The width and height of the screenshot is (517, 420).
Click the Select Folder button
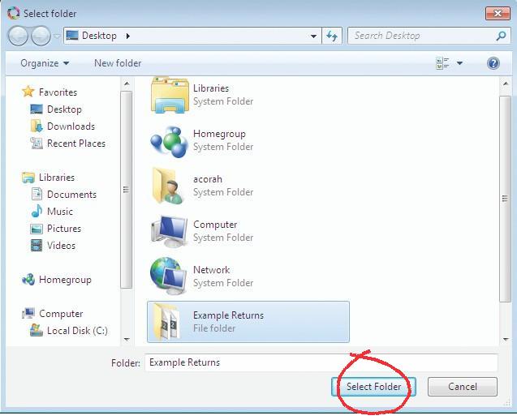373,387
